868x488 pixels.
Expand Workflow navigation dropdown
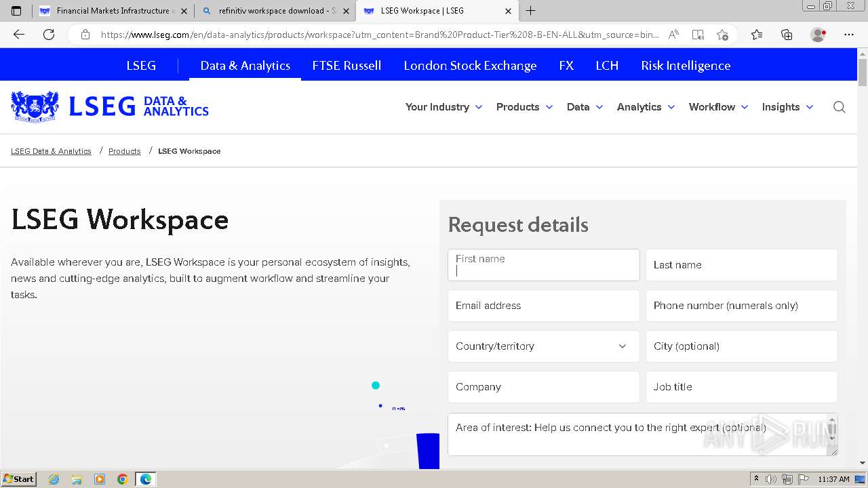[x=718, y=107]
